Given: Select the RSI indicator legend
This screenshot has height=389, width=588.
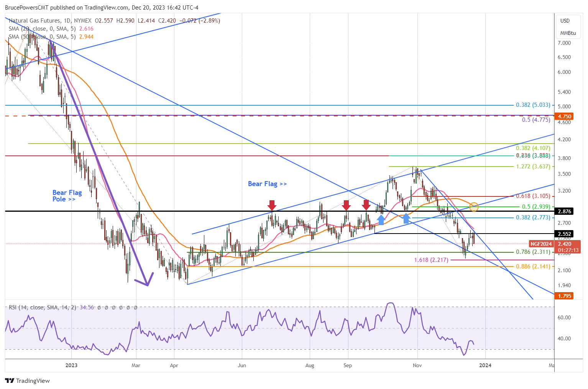Looking at the screenshot, I should tap(43, 307).
